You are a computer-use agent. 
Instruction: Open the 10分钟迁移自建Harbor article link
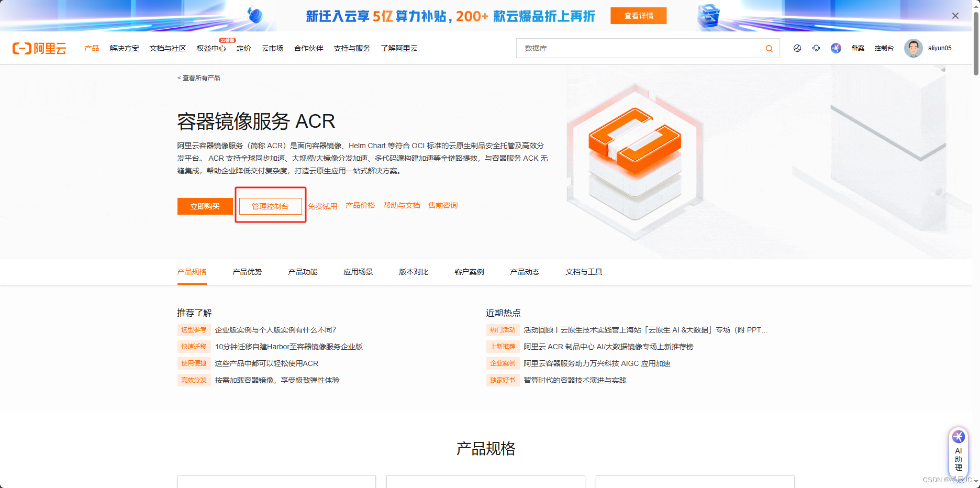point(289,347)
